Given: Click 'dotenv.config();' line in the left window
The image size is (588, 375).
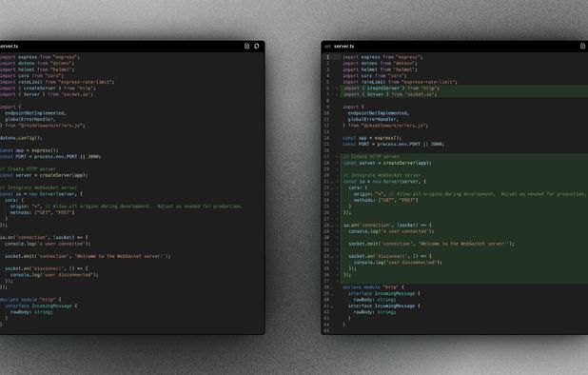Looking at the screenshot, I should coord(21,138).
